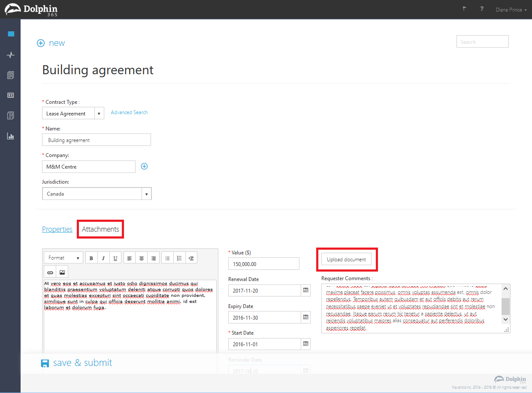The width and height of the screenshot is (532, 393).
Task: Click the Building agreement page heading
Action: (98, 70)
